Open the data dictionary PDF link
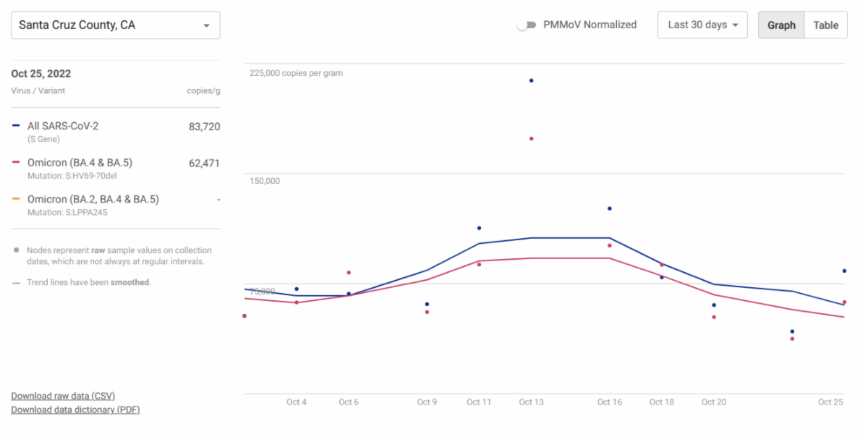This screenshot has width=868, height=437. 75,410
